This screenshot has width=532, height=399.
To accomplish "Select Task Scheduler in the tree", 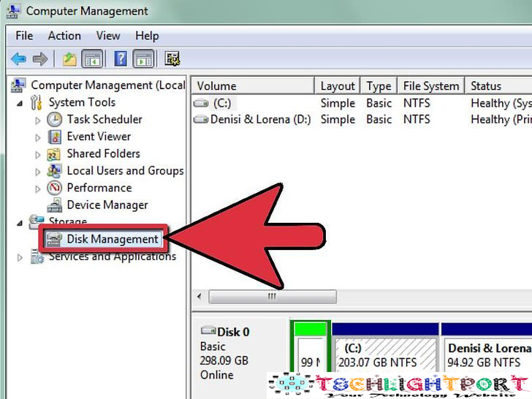I will [x=104, y=119].
